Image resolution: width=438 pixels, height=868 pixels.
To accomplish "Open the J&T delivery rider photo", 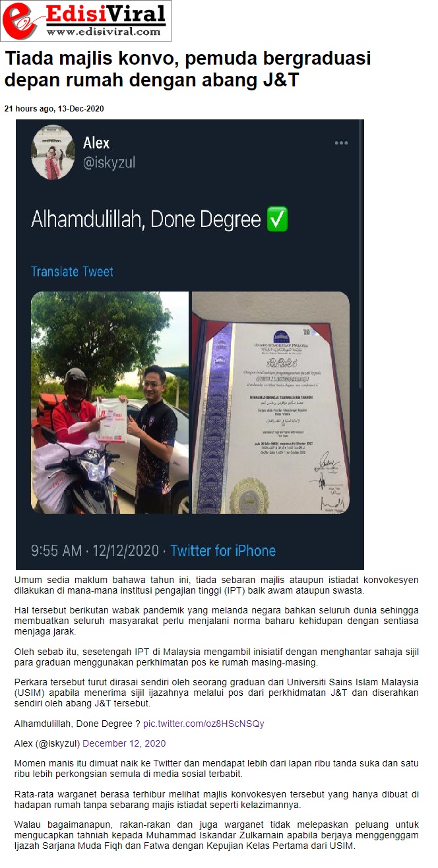I will point(109,402).
